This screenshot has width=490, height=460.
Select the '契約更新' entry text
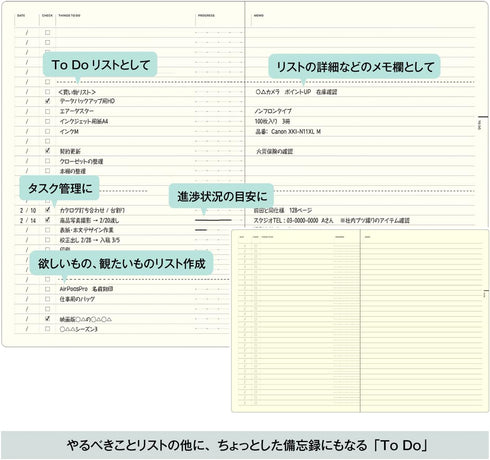70,151
